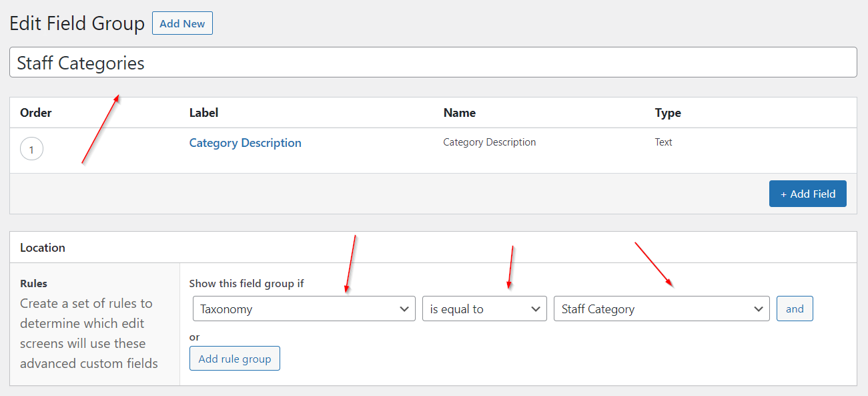This screenshot has height=396, width=868.
Task: Click the 'Show this field group if' label
Action: 246,284
